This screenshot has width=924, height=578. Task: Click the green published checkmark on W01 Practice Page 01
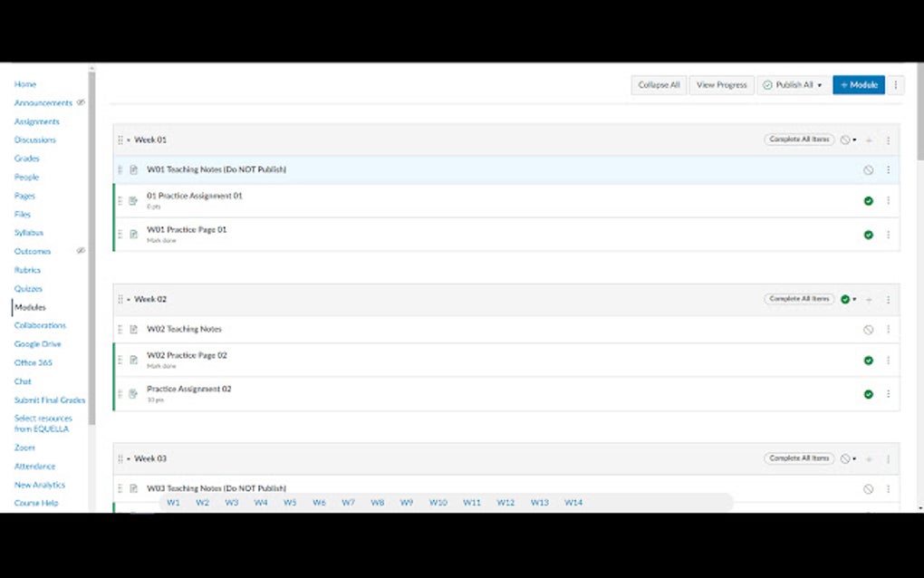click(x=868, y=234)
